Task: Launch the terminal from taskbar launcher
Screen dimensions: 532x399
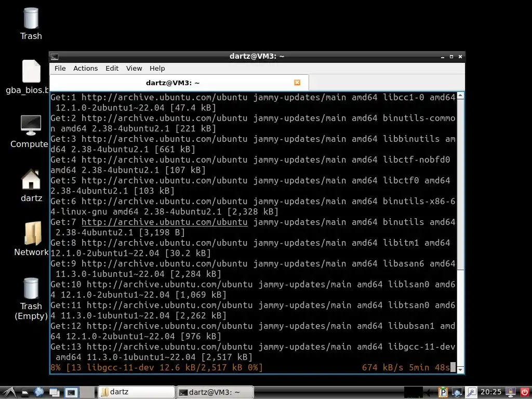Action: [x=71, y=393]
